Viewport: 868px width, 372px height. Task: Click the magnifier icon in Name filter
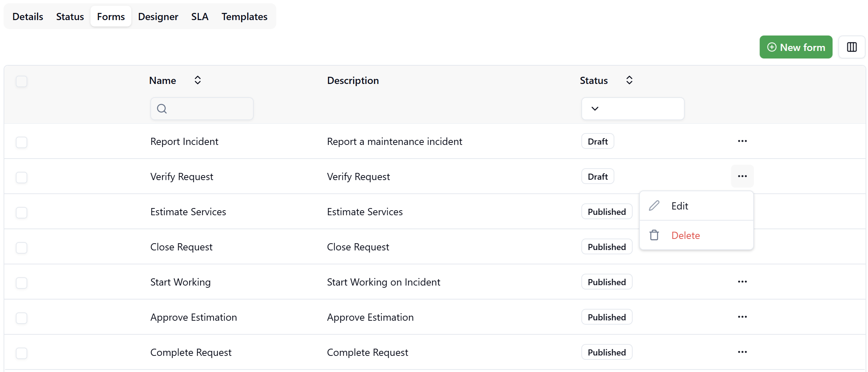162,109
